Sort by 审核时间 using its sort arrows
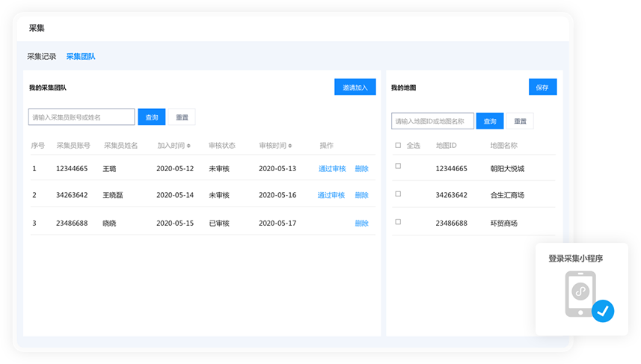The image size is (641, 364). pos(289,146)
